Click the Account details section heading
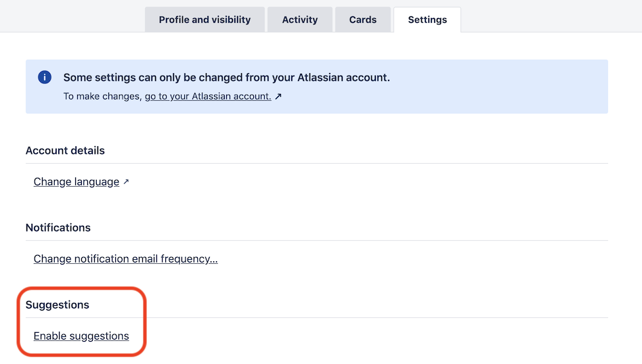 [65, 150]
